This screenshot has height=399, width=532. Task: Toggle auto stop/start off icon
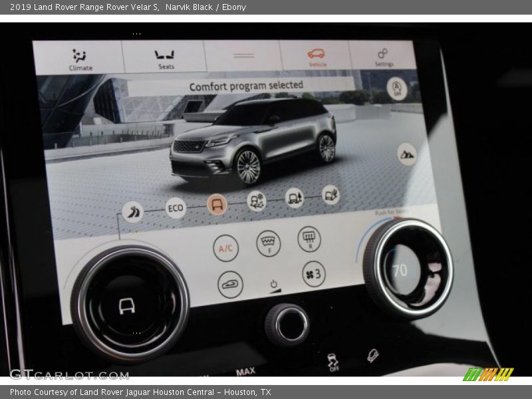click(x=396, y=88)
